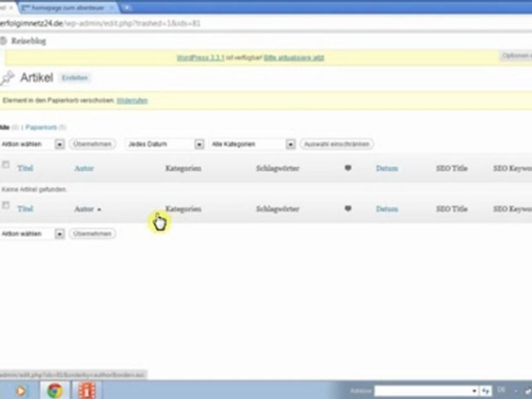Image resolution: width=532 pixels, height=399 pixels.
Task: Open bottom 'Aktion wählen' dropdown
Action: (x=32, y=234)
